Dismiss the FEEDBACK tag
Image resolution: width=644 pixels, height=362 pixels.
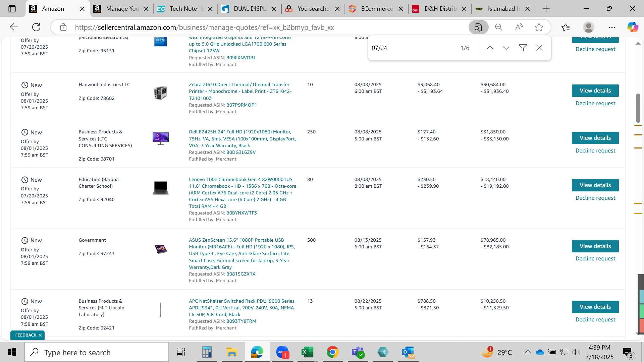40,335
